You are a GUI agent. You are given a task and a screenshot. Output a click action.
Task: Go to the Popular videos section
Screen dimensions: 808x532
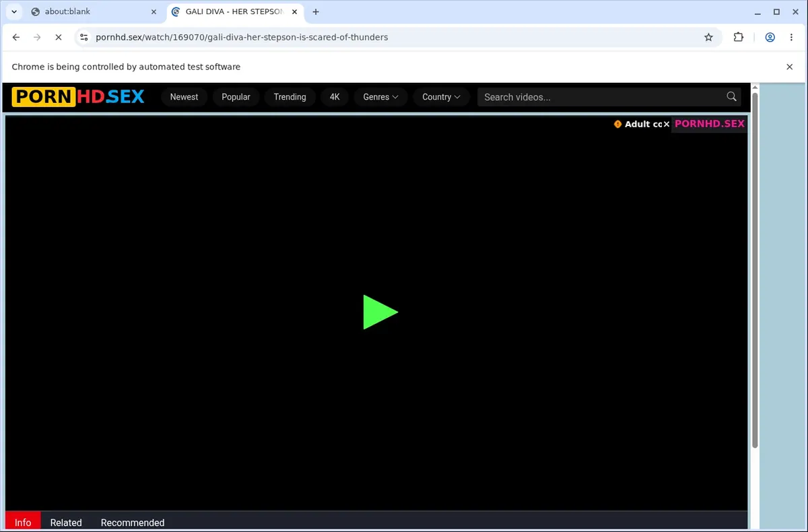coord(236,97)
